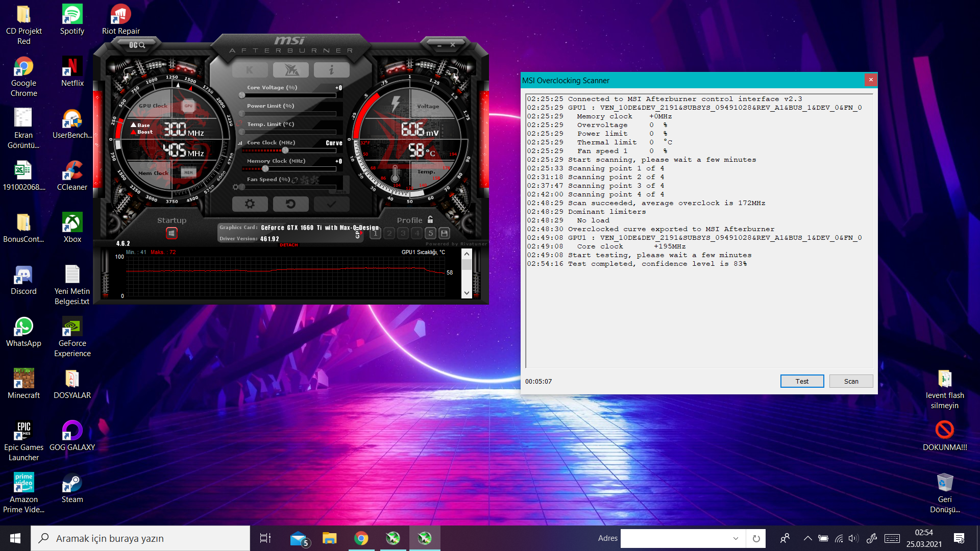Click the Scan button in scanner
The height and width of the screenshot is (551, 980).
click(x=851, y=381)
